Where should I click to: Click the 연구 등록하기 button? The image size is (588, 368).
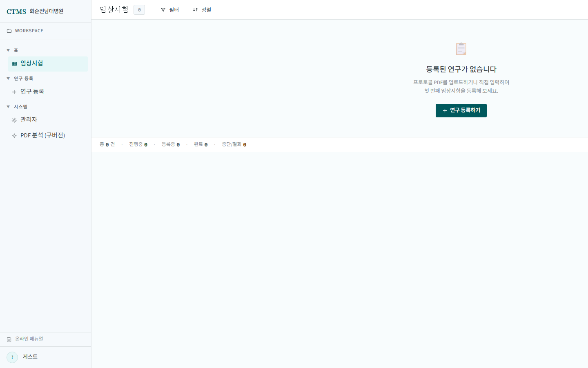[461, 110]
